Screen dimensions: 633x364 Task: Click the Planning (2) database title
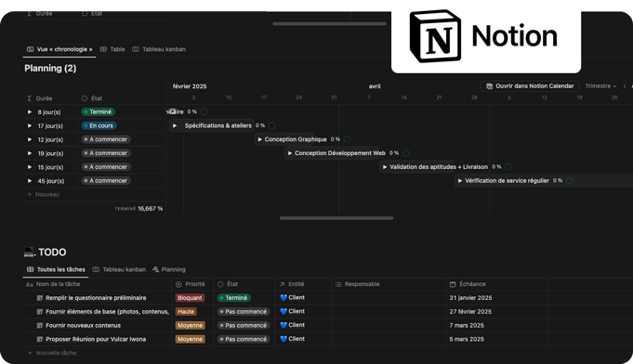click(50, 68)
